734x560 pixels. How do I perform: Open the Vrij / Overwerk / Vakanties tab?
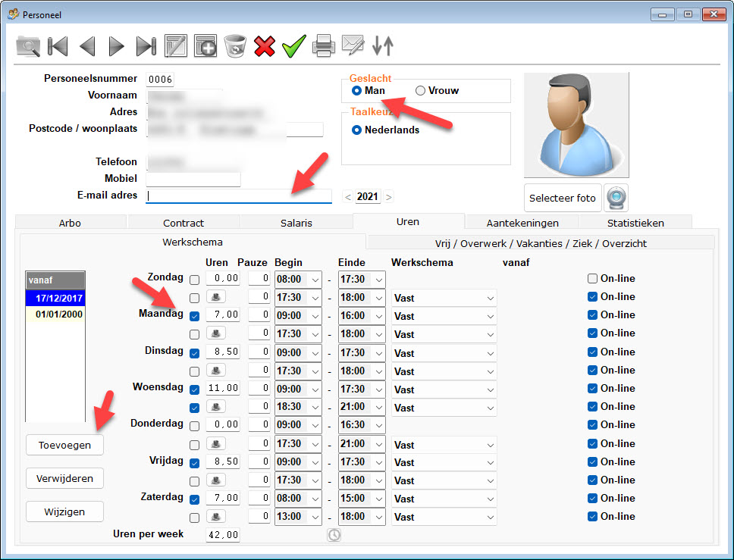pyautogui.click(x=541, y=243)
